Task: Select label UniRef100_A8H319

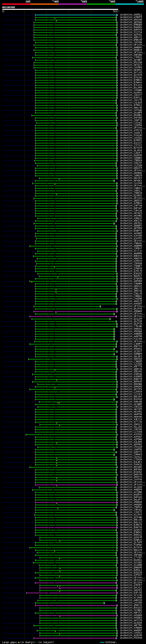Action: tap(131, 359)
